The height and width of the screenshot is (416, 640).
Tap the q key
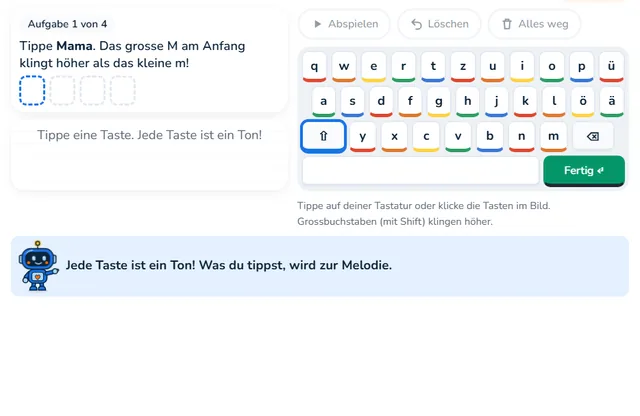point(314,67)
